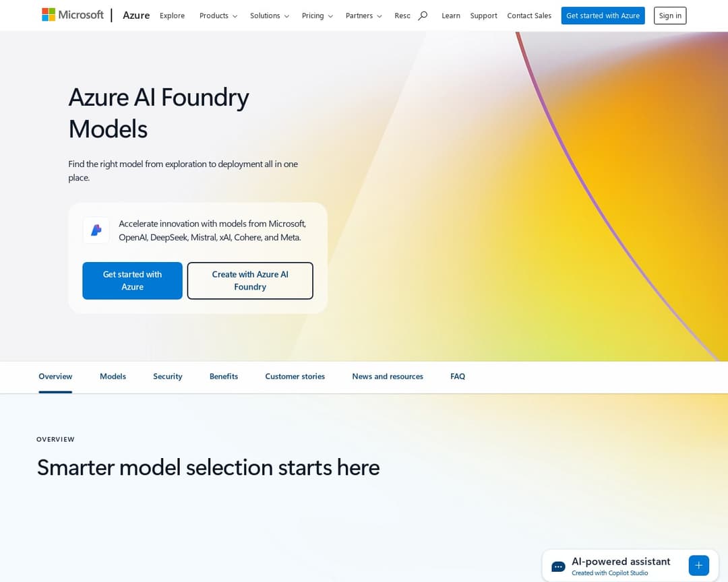Open the Customer stories tab
Image resolution: width=728 pixels, height=582 pixels.
point(295,377)
